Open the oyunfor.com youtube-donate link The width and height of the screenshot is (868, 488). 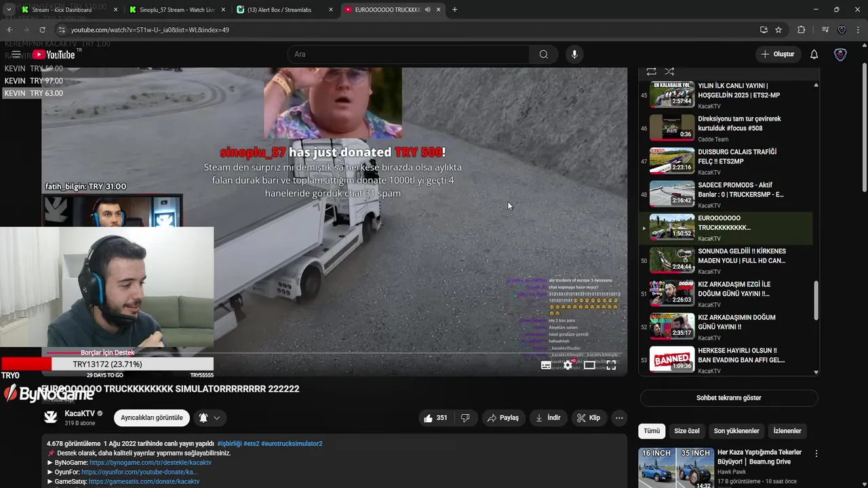tap(140, 472)
